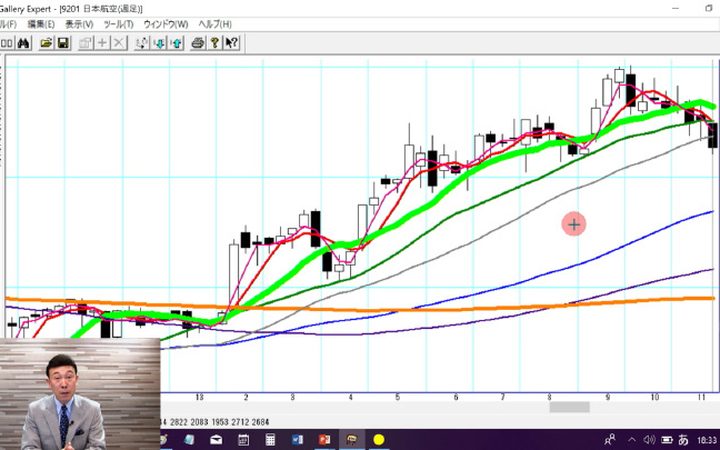Click the binoculars search icon
This screenshot has height=450, width=720.
[23, 43]
